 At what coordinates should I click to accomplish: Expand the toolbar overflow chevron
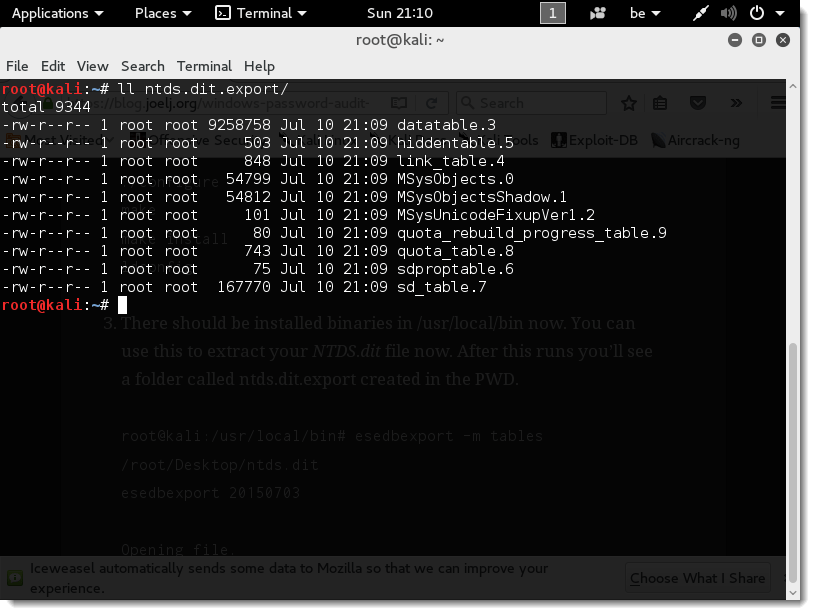point(737,103)
